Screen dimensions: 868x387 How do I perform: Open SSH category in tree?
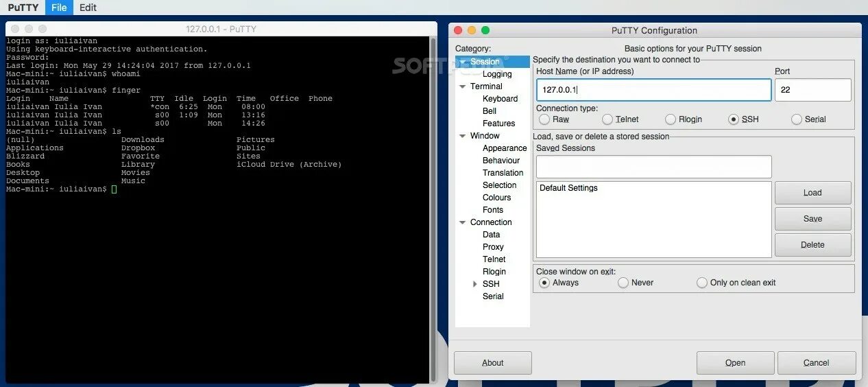[491, 284]
